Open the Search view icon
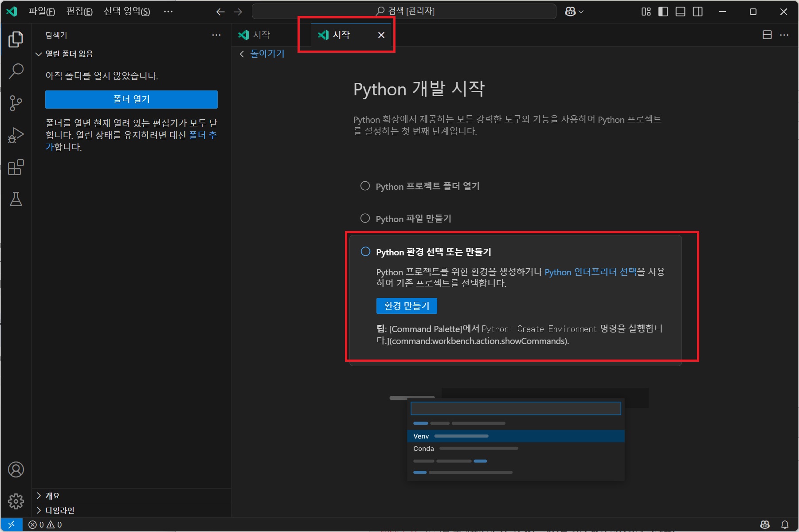 (16, 71)
